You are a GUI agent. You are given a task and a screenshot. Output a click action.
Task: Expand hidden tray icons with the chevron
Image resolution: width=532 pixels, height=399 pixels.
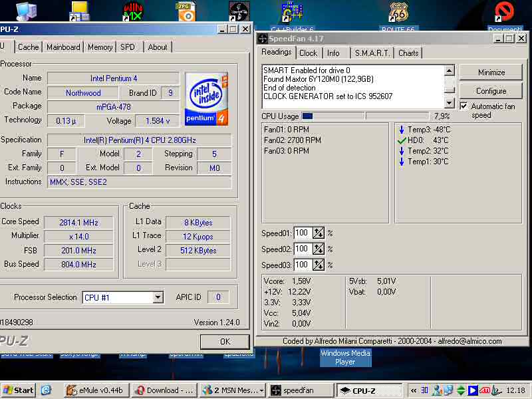(x=414, y=390)
